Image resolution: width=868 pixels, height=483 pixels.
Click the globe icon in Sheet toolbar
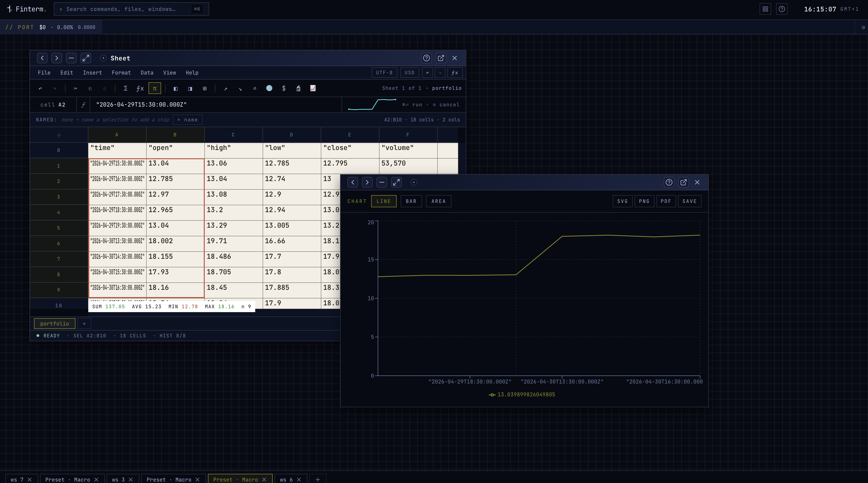269,88
